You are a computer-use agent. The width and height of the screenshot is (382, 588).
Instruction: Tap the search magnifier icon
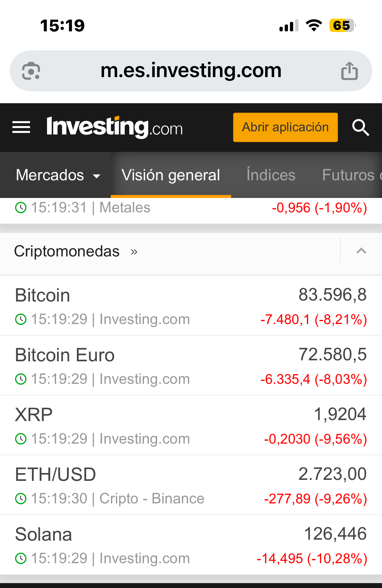[x=360, y=127]
